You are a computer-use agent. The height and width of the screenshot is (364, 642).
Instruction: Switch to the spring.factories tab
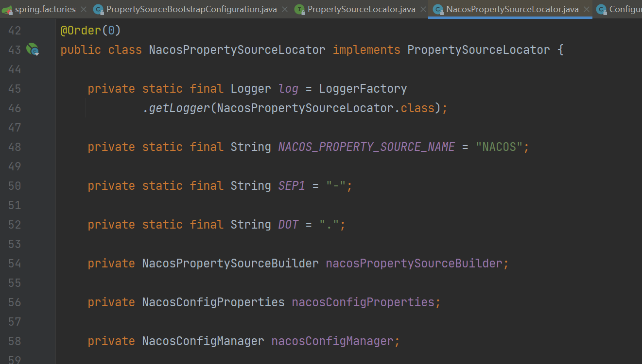pyautogui.click(x=45, y=9)
